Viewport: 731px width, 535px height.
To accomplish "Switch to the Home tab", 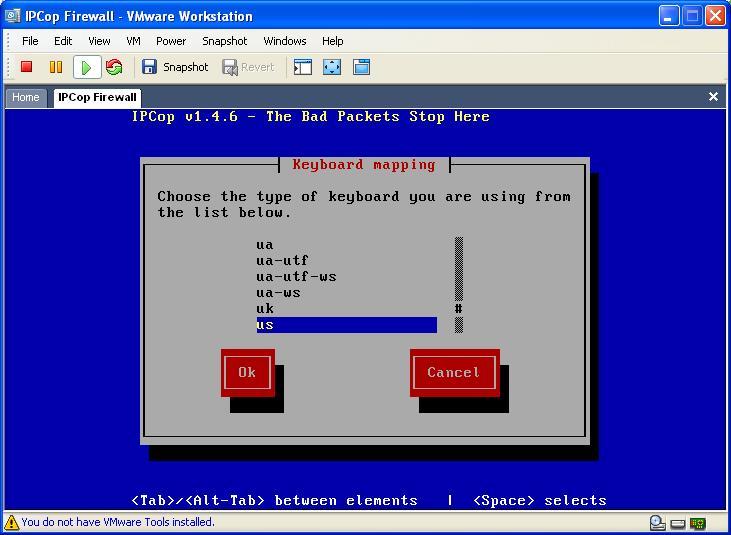I will [26, 97].
